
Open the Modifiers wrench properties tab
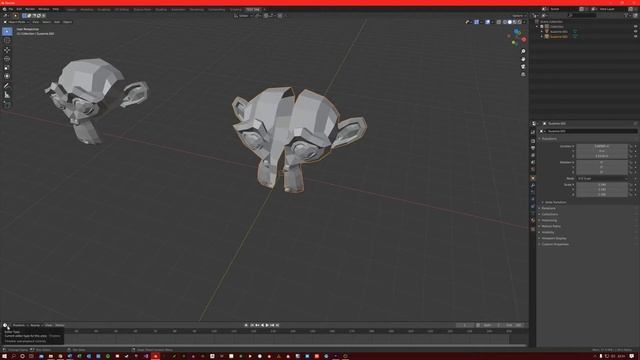coord(533,185)
